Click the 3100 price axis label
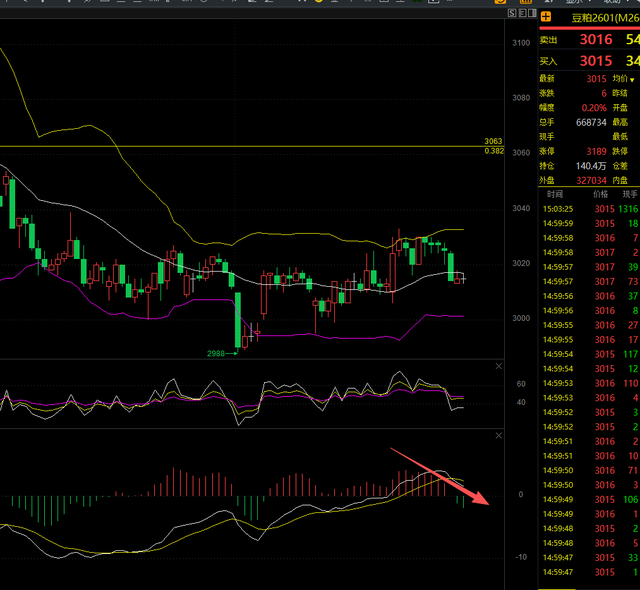Viewport: 640px width, 590px height. pyautogui.click(x=521, y=43)
